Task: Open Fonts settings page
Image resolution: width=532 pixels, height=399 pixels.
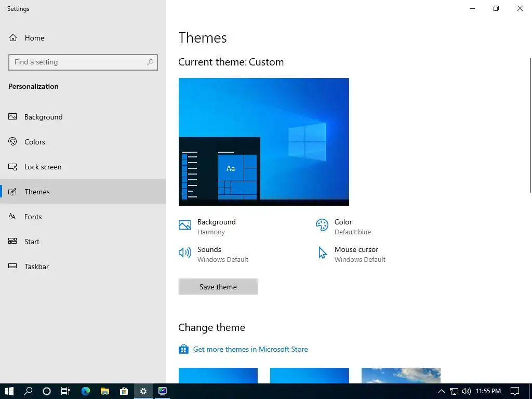Action: tap(83, 217)
